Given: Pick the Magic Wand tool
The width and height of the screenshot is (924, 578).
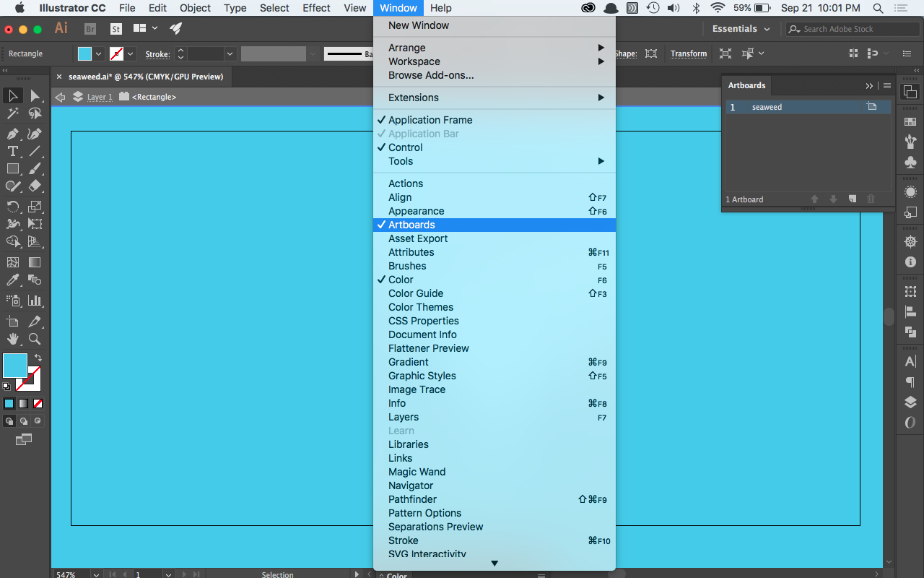Looking at the screenshot, I should pos(12,113).
